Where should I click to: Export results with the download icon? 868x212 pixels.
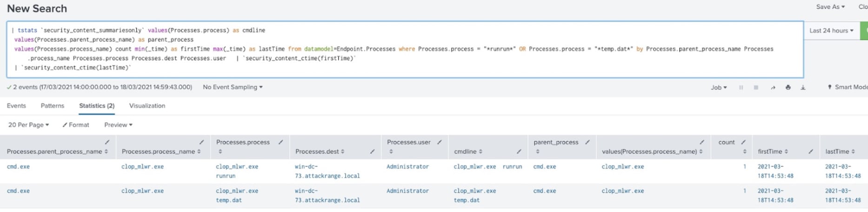[803, 87]
